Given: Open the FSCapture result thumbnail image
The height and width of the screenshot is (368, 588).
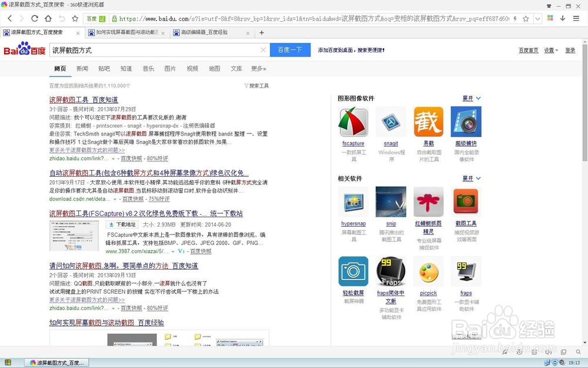Looking at the screenshot, I should point(74,236).
